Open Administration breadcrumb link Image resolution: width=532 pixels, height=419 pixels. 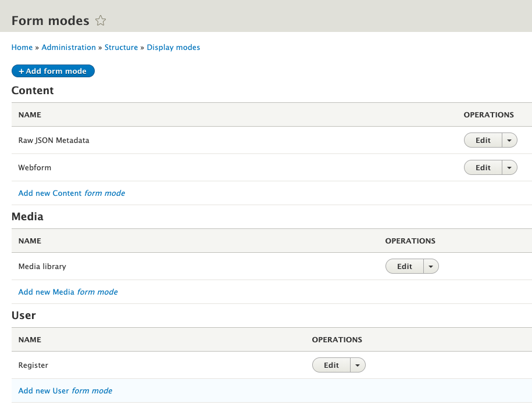pos(69,48)
